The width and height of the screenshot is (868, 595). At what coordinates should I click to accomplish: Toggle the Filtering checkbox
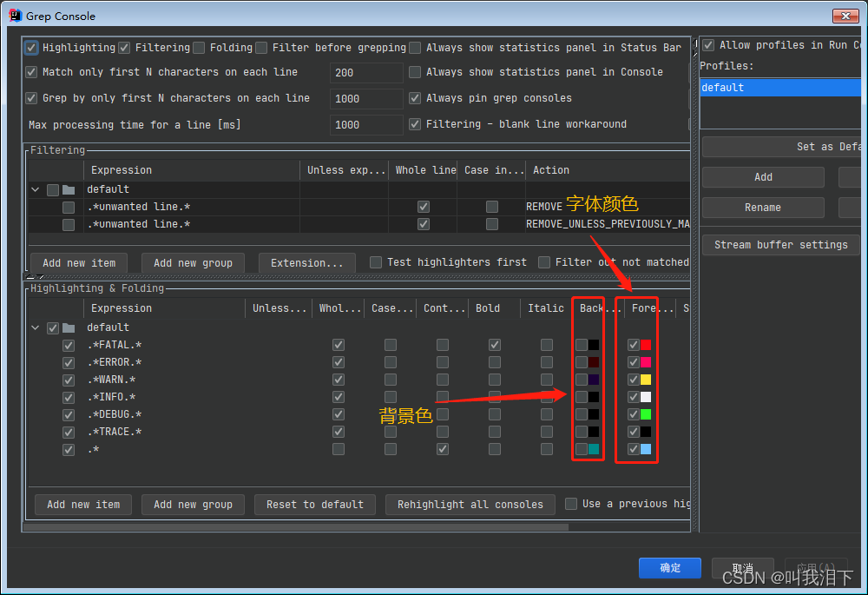pyautogui.click(x=124, y=48)
